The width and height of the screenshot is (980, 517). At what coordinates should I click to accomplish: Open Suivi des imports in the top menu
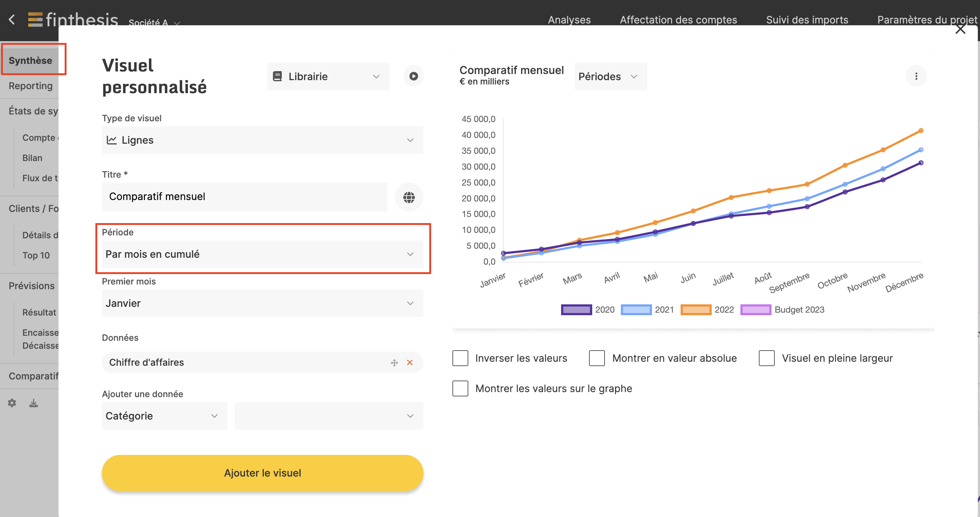[807, 19]
